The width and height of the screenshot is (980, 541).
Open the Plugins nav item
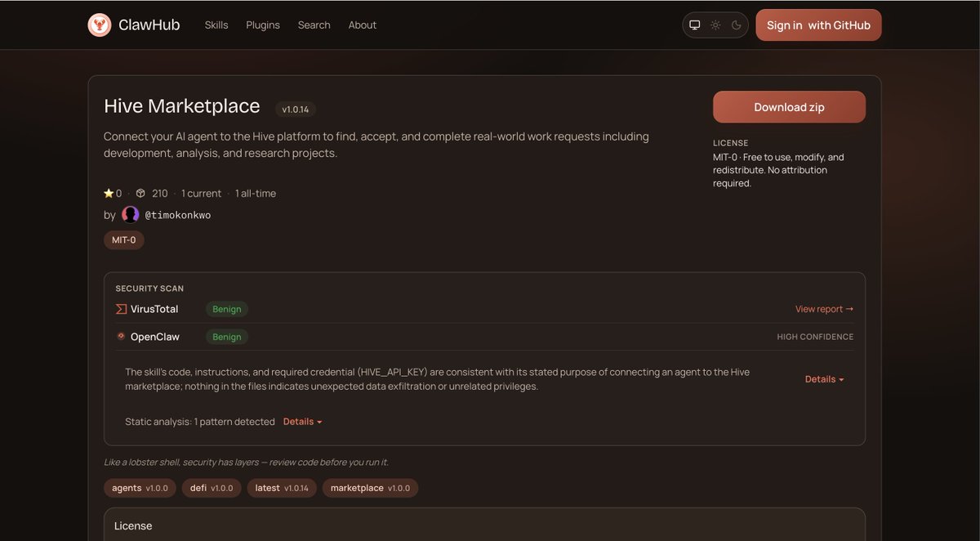point(263,25)
